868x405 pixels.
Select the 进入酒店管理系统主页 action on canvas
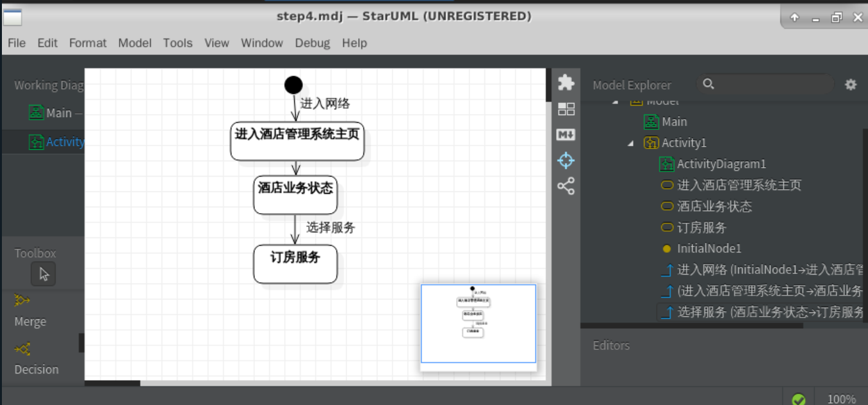pyautogui.click(x=297, y=141)
